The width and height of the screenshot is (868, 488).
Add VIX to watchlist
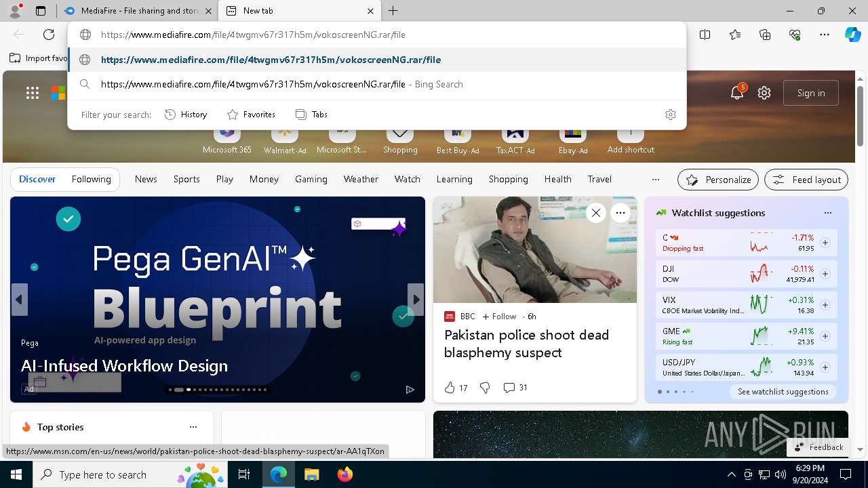click(825, 305)
